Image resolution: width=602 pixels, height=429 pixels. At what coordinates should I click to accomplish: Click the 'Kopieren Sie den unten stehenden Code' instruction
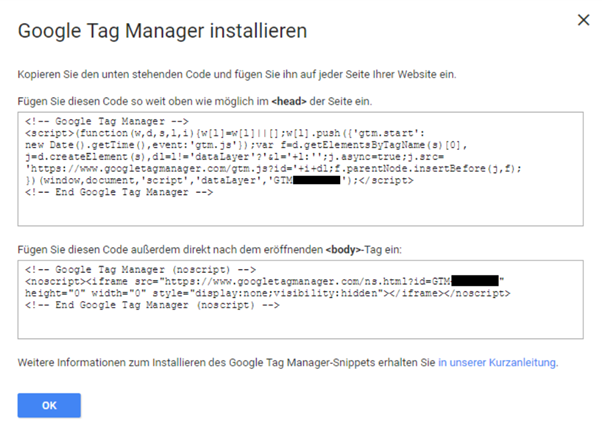coord(237,74)
